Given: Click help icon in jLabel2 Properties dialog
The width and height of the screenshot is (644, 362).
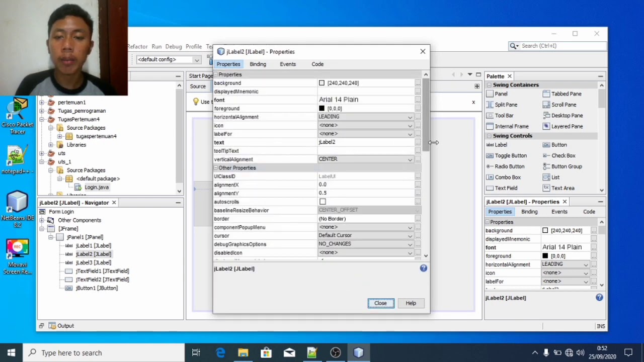Looking at the screenshot, I should pos(423,268).
